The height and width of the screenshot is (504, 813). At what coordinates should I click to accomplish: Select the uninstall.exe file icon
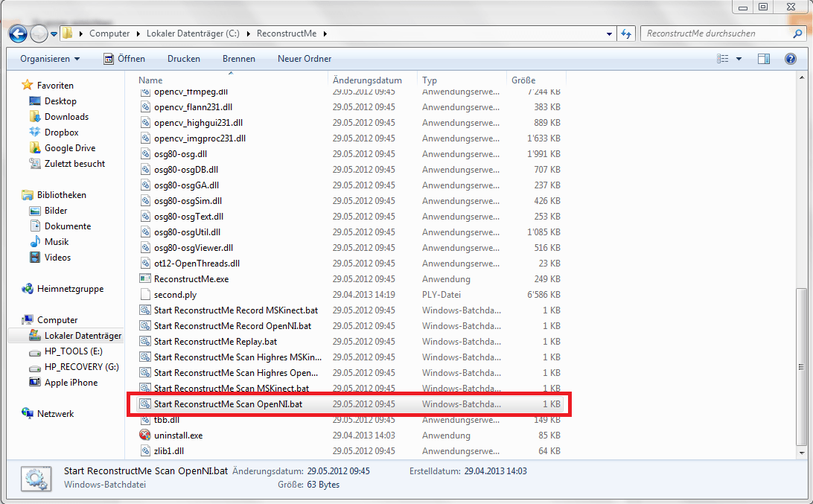[145, 436]
